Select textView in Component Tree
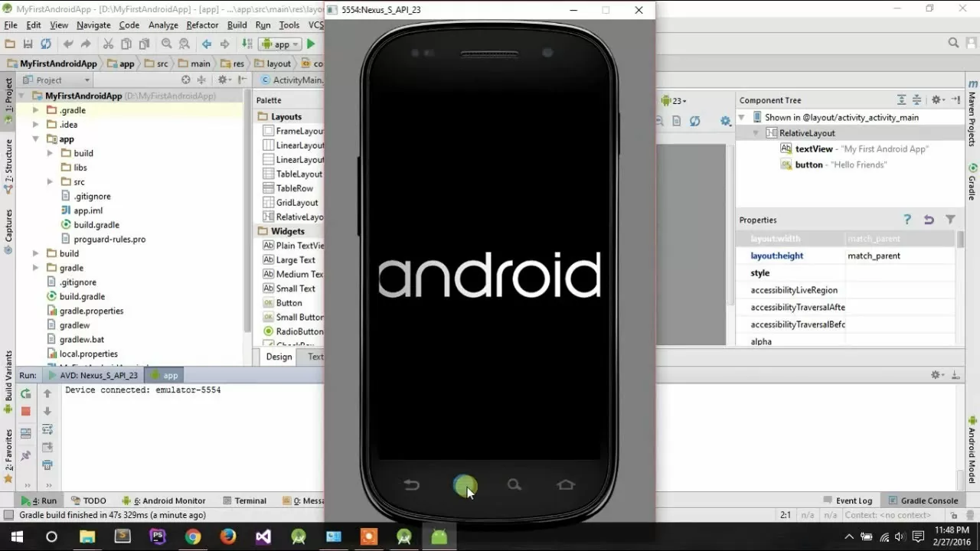The width and height of the screenshot is (980, 551). pos(854,149)
